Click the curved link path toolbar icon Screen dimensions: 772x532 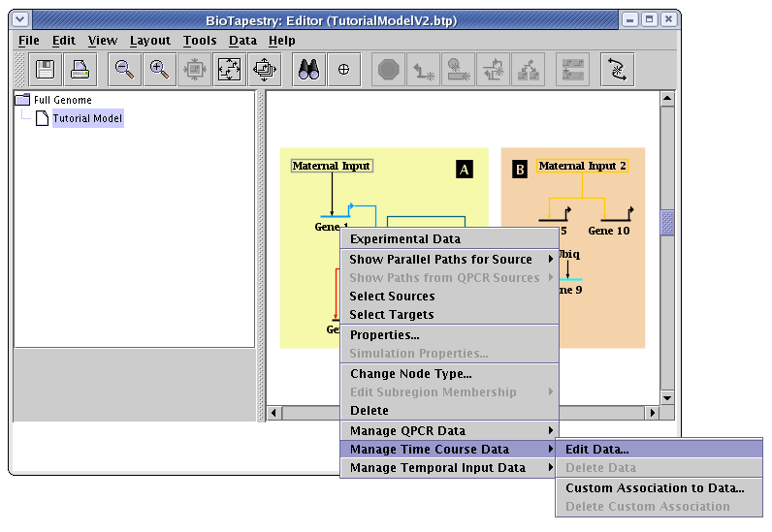[617, 69]
